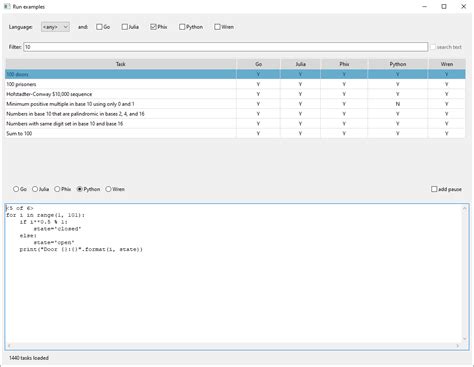The width and height of the screenshot is (474, 367).
Task: Maximize the Run examples window
Action: pyautogui.click(x=444, y=6)
